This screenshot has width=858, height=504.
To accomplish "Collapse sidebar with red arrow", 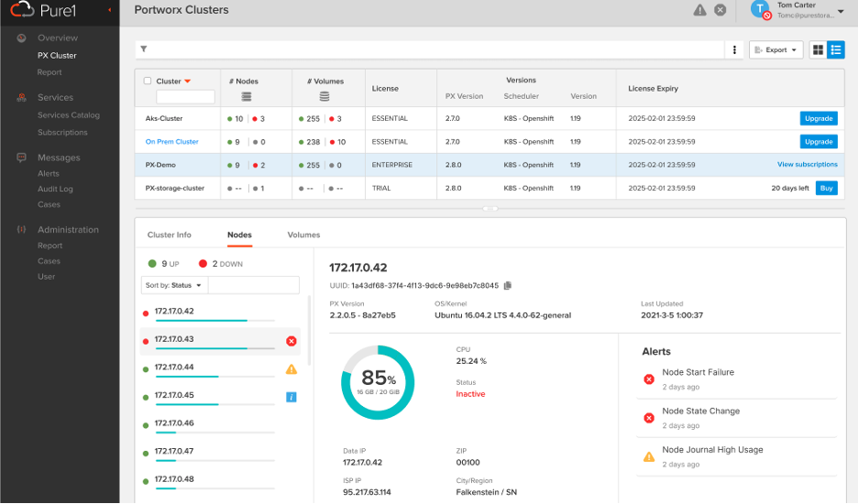I will coord(109,10).
